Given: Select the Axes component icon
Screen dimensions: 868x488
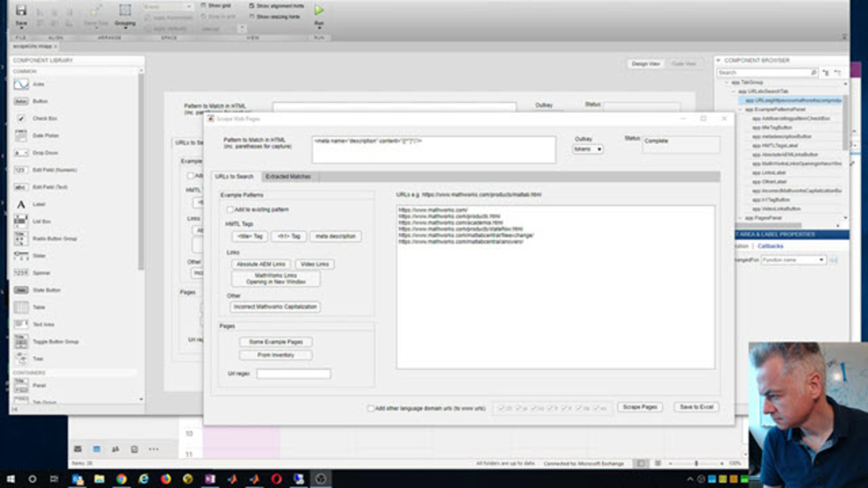Looking at the screenshot, I should [21, 84].
